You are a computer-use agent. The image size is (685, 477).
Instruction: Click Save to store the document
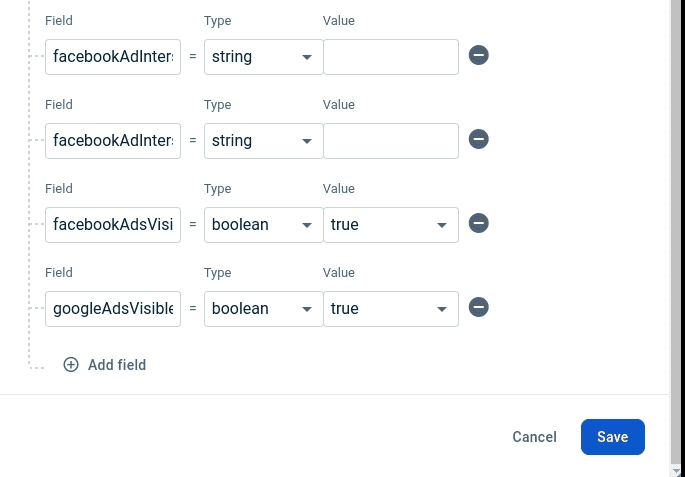(x=612, y=437)
